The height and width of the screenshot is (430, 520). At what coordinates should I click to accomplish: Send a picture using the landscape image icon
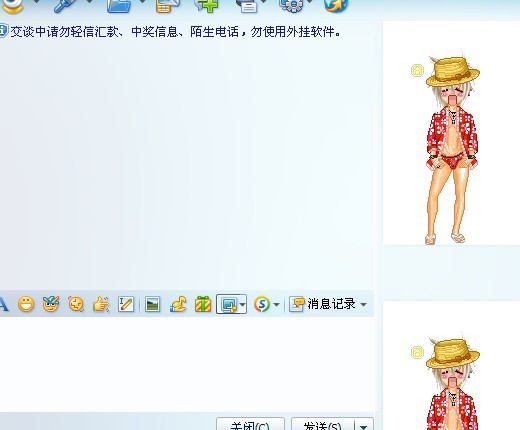pyautogui.click(x=153, y=304)
